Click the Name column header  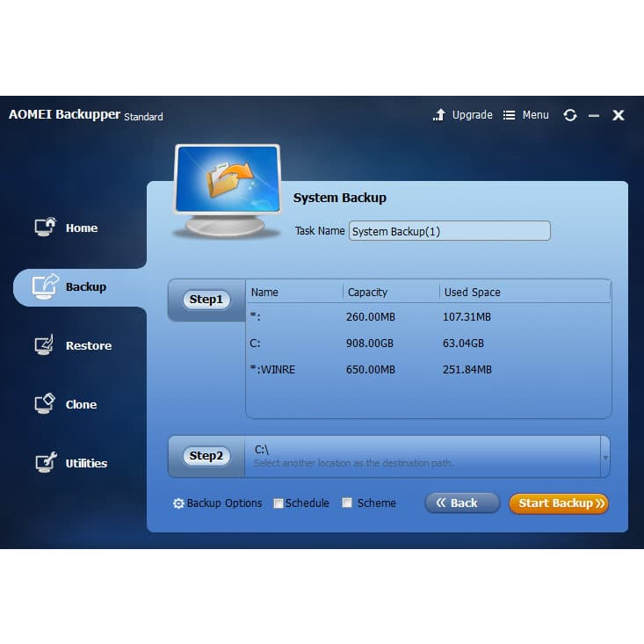pos(264,292)
